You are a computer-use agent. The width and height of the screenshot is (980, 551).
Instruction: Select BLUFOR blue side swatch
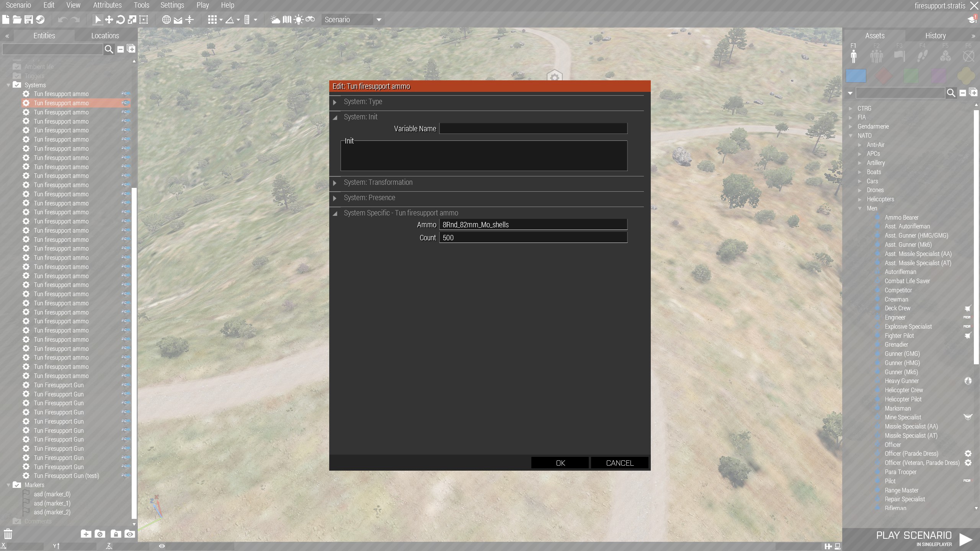pos(856,76)
